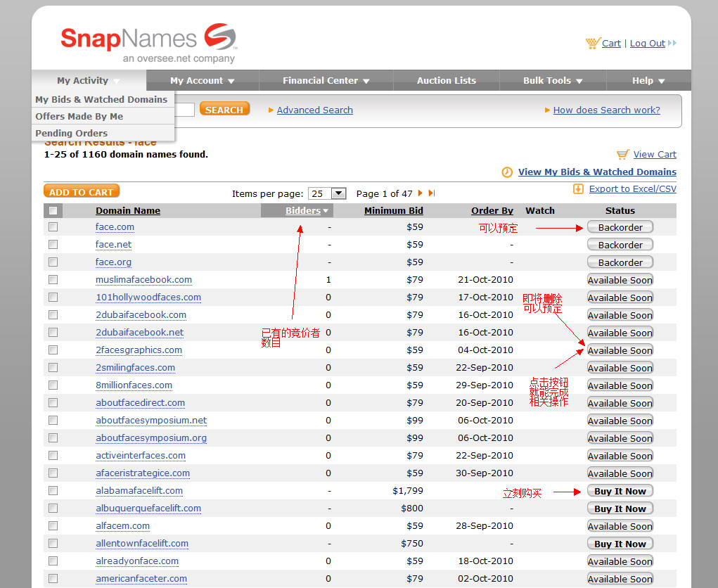Go to next page using the arrow icon
The image size is (718, 588).
tap(420, 193)
